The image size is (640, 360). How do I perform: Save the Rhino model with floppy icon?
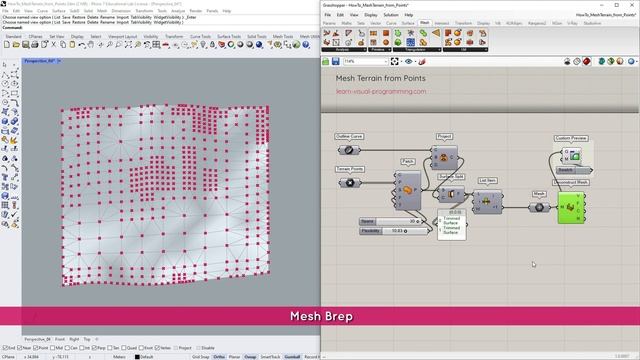click(25, 45)
